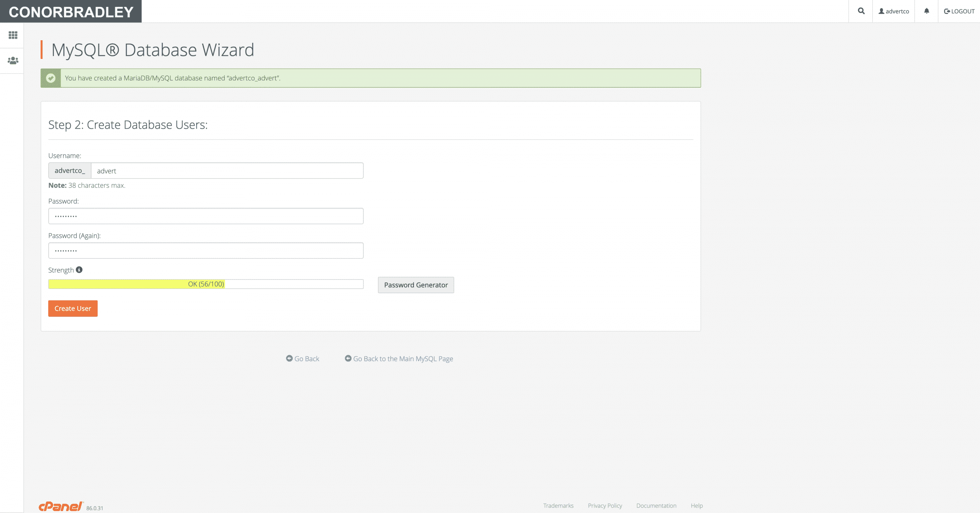
Task: Open the Help footer link
Action: (x=697, y=506)
